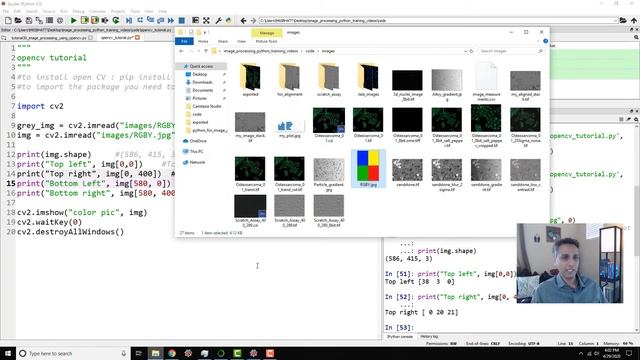
Task: Select This PC in navigation pane
Action: coord(196,151)
